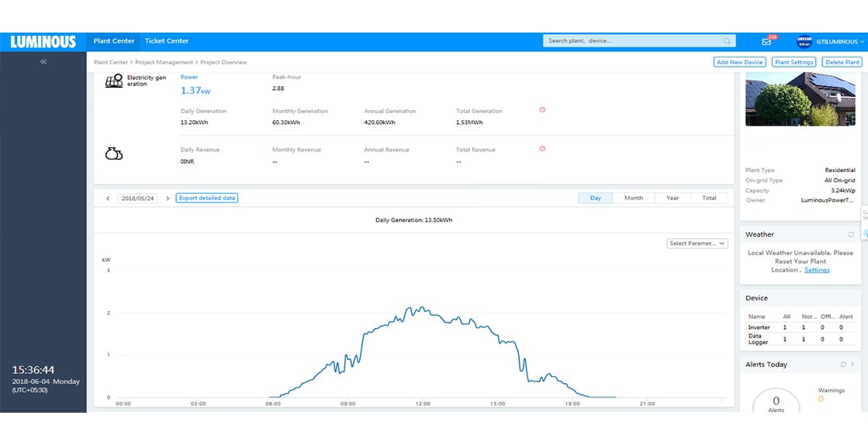Click the red info icon beside Total Generation
Viewport: 868px width, 436px height.
click(542, 110)
